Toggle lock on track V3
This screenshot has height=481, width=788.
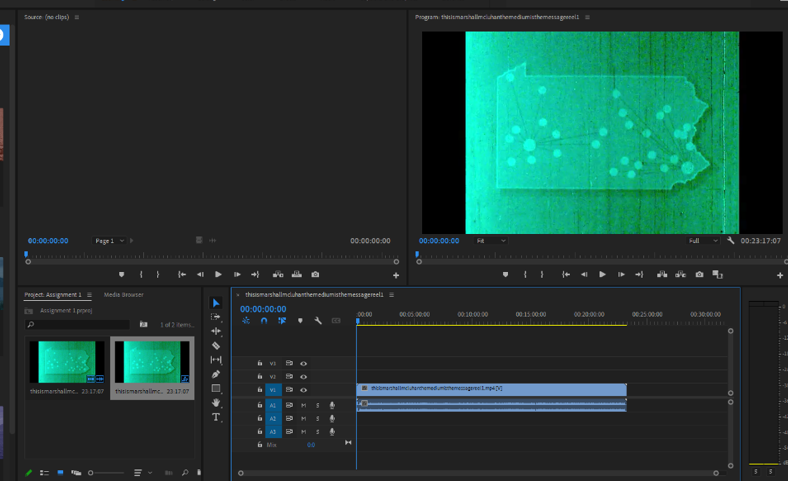260,363
